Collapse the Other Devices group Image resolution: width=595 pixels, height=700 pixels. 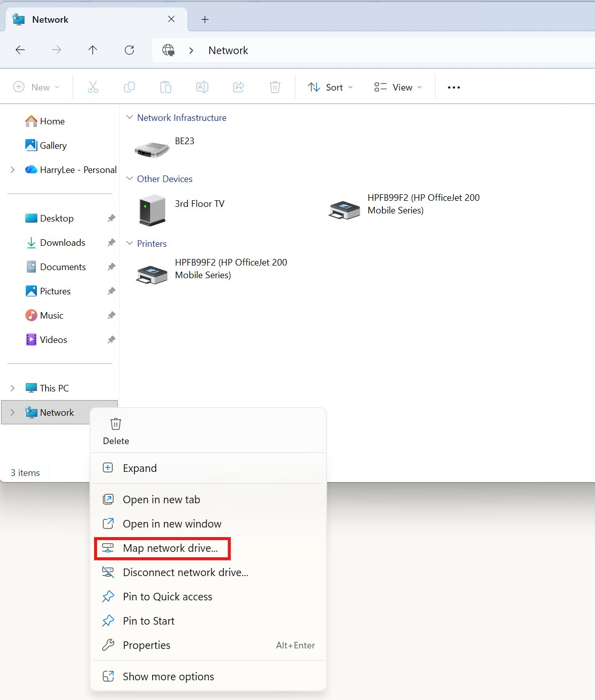coord(129,179)
